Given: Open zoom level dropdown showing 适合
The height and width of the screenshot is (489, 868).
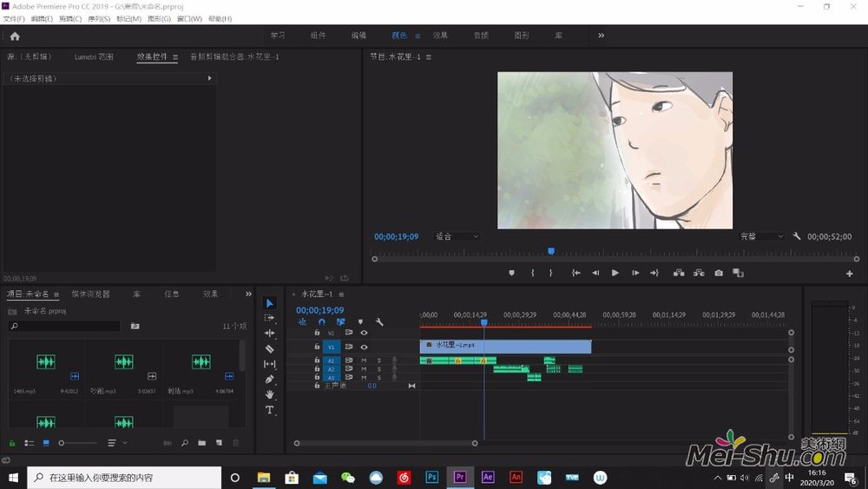Looking at the screenshot, I should [457, 236].
